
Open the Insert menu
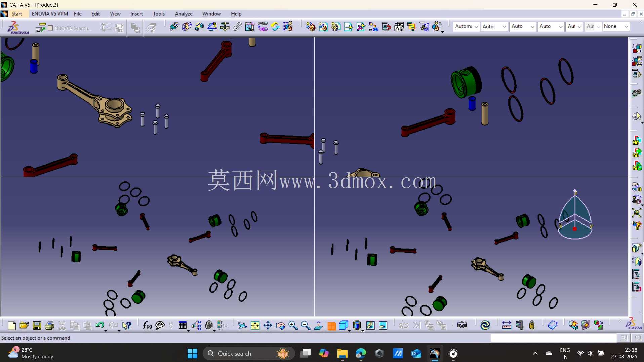(x=136, y=14)
